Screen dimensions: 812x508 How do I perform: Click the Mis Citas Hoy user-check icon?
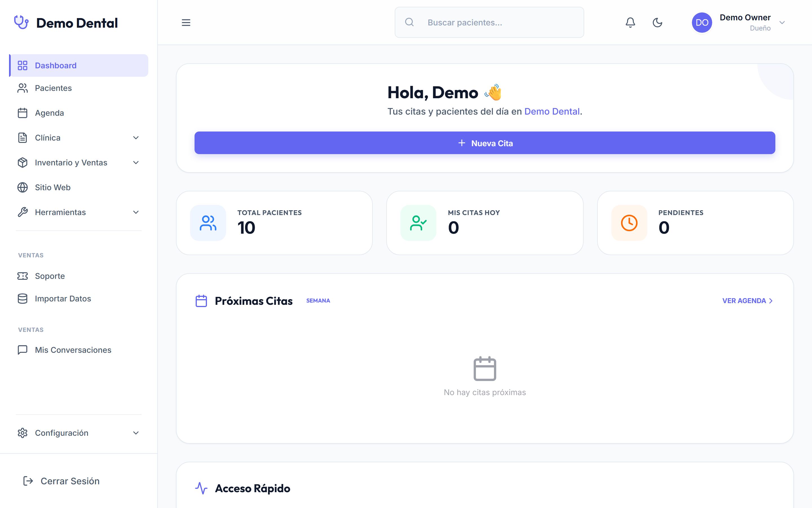[x=418, y=223]
